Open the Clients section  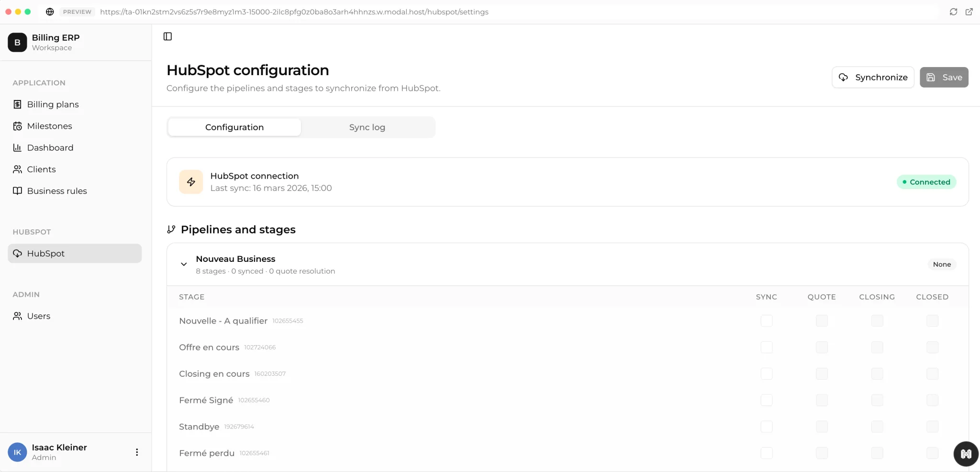[75, 169]
